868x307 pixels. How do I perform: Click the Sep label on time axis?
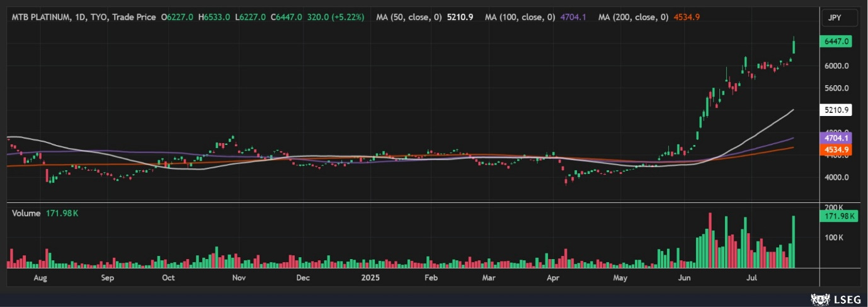pyautogui.click(x=106, y=277)
